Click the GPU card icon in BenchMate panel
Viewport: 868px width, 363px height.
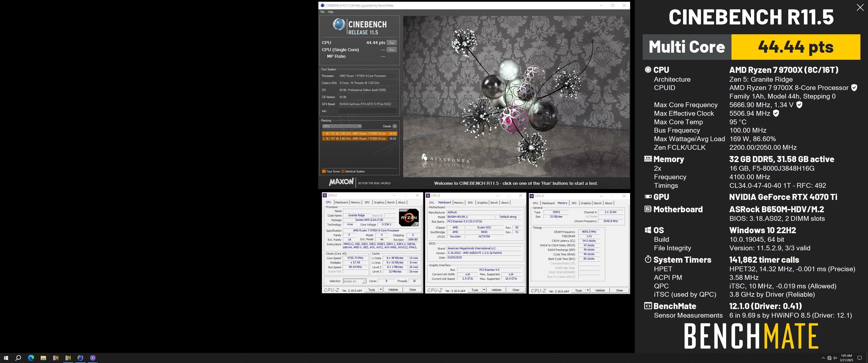[x=648, y=197]
